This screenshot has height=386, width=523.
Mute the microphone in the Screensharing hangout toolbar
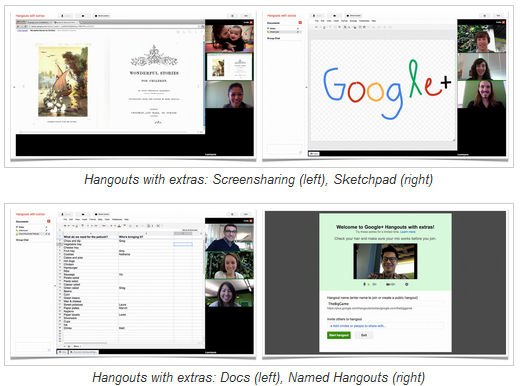click(66, 15)
